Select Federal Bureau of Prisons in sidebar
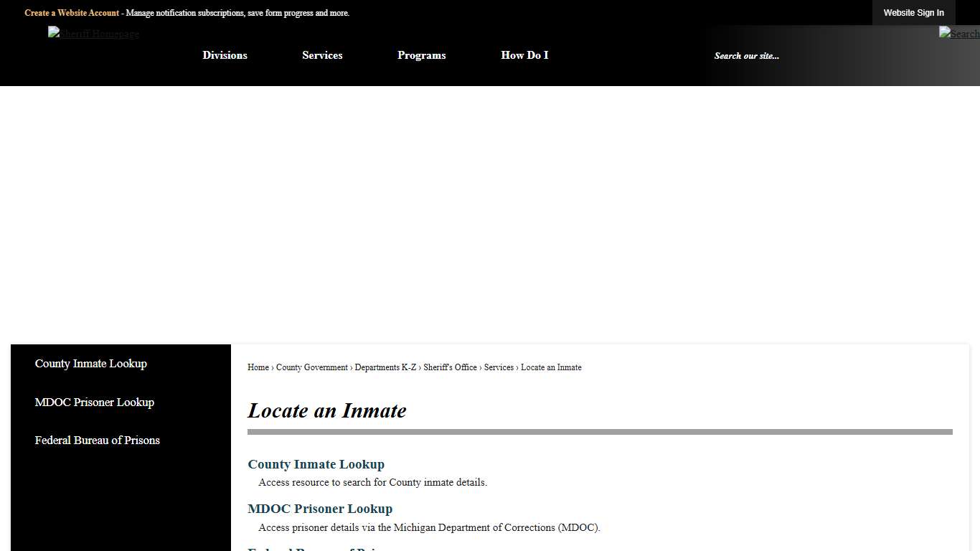Image resolution: width=980 pixels, height=551 pixels. click(x=97, y=441)
